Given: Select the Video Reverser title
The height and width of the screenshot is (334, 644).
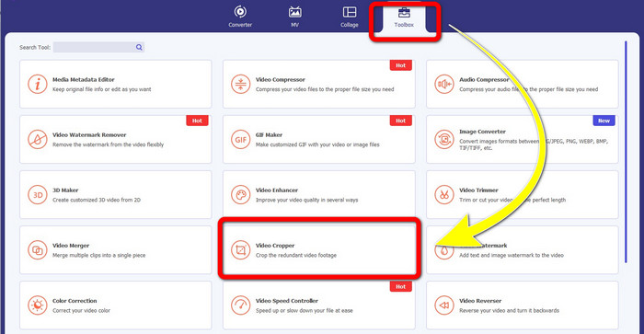Looking at the screenshot, I should pyautogui.click(x=480, y=301).
